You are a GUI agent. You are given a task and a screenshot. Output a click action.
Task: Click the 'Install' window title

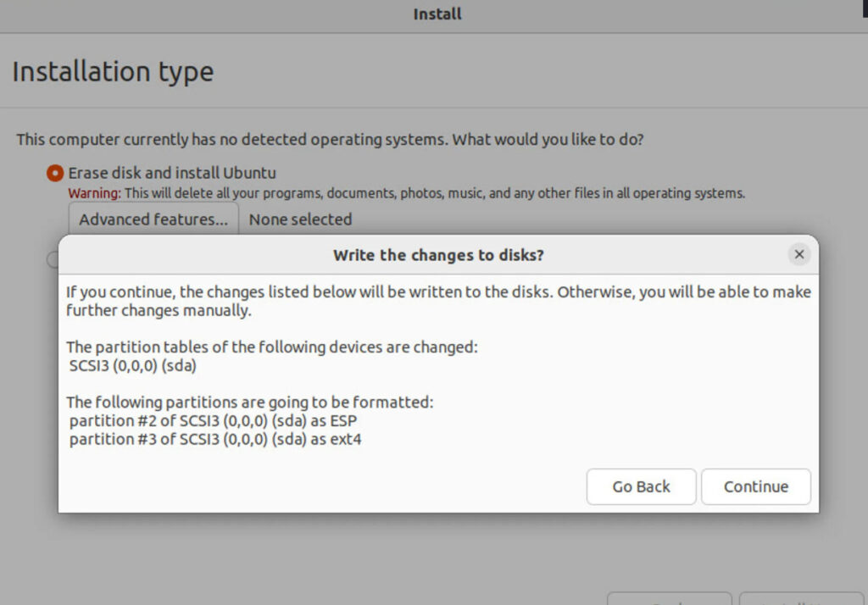pyautogui.click(x=437, y=14)
